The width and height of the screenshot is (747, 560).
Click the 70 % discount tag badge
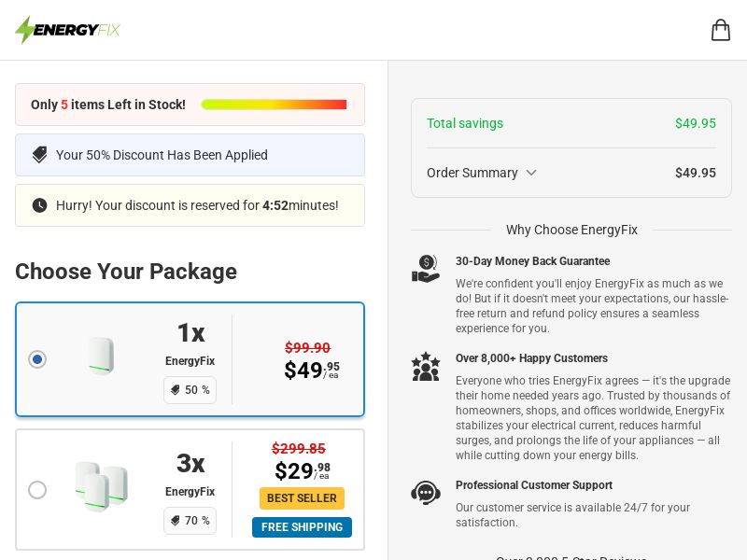[190, 521]
